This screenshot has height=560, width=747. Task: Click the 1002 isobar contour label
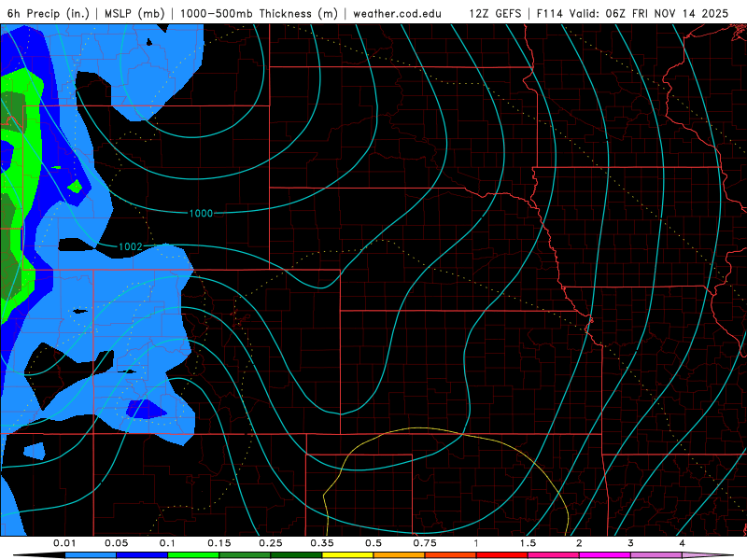(131, 246)
